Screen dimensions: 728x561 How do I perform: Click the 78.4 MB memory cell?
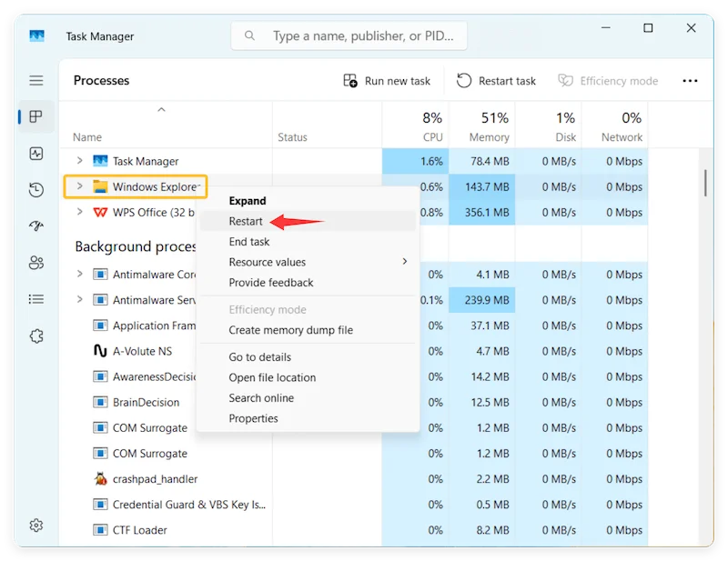(x=482, y=162)
